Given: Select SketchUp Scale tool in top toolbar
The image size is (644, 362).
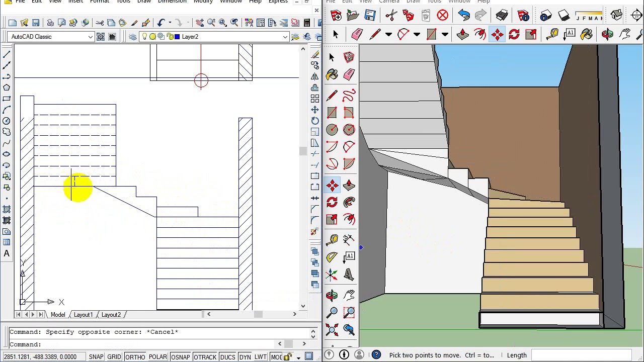Looking at the screenshot, I should [531, 34].
